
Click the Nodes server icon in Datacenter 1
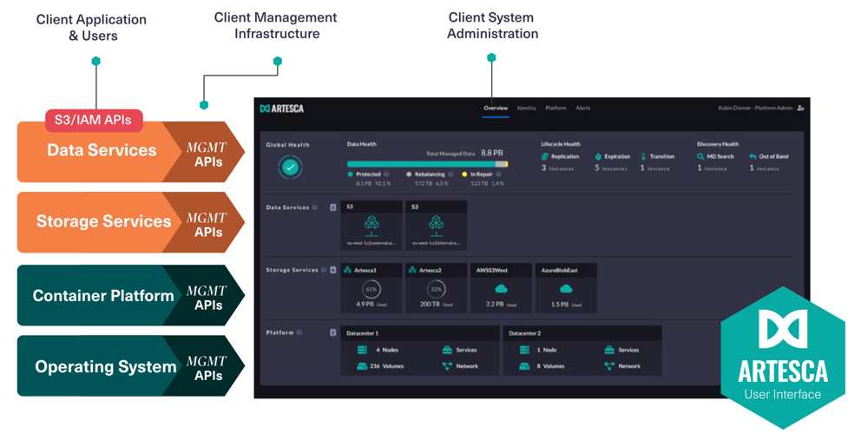coord(362,350)
